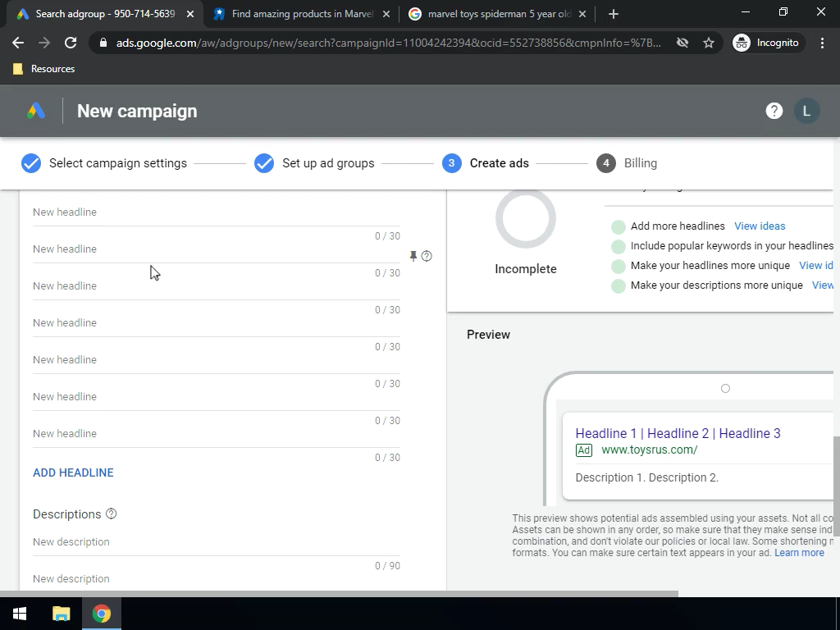This screenshot has width=840, height=630.
Task: Open View ideas link for unique headlines
Action: 816,266
